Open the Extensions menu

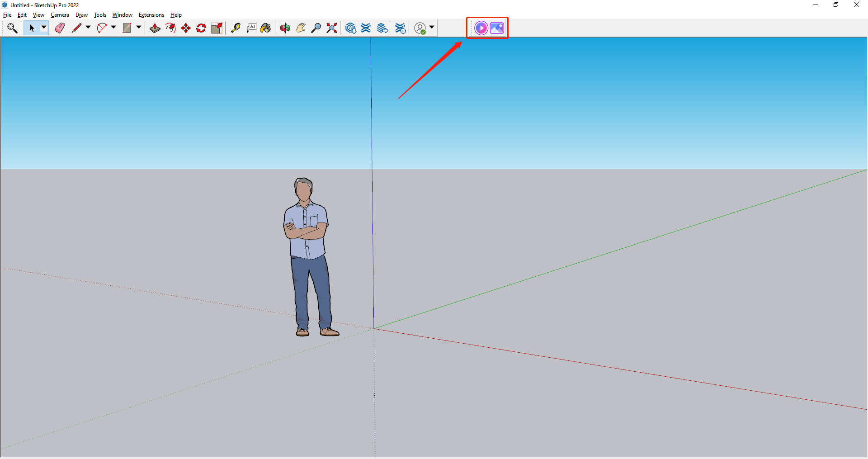point(151,15)
